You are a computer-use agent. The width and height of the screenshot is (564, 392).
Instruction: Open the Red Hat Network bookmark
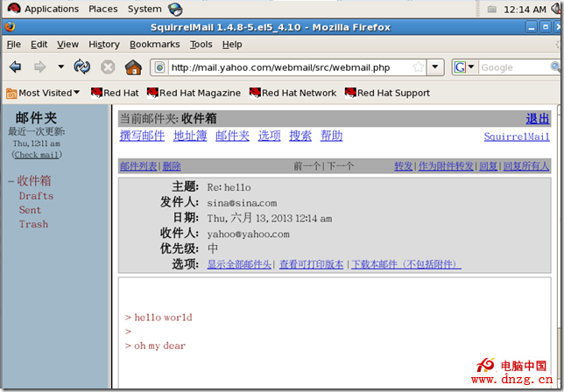293,93
